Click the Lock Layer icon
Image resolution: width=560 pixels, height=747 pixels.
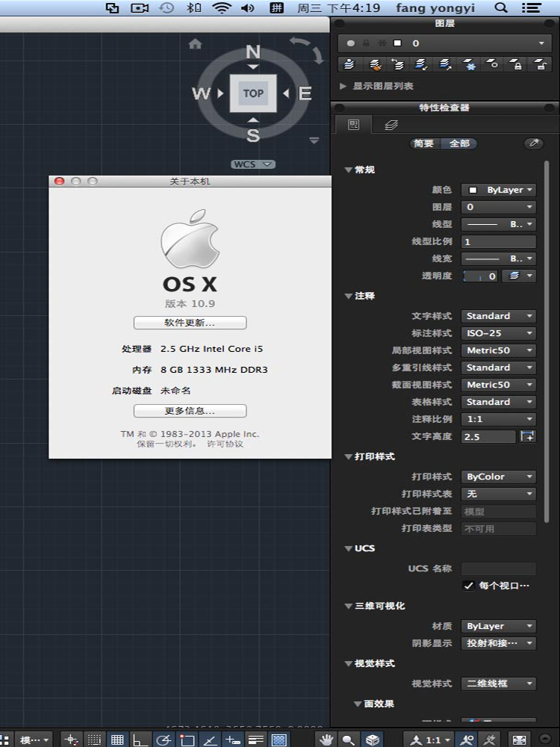(x=517, y=63)
